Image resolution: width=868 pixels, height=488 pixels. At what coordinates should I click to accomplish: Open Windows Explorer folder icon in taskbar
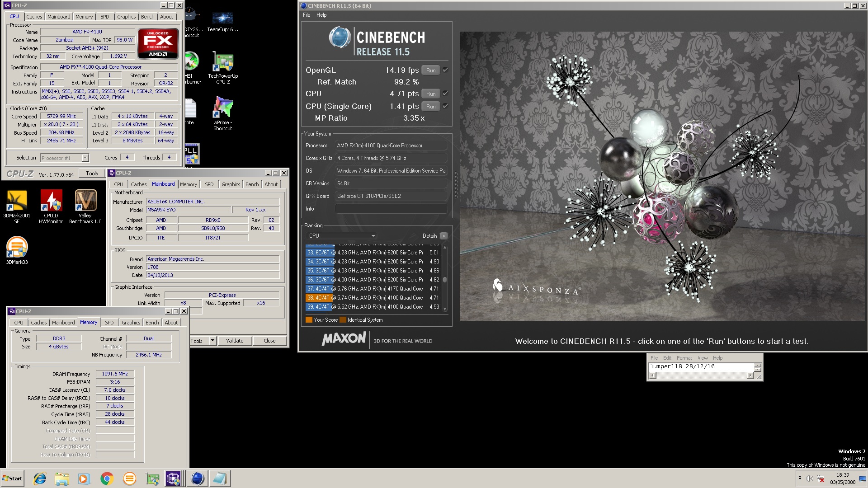62,479
